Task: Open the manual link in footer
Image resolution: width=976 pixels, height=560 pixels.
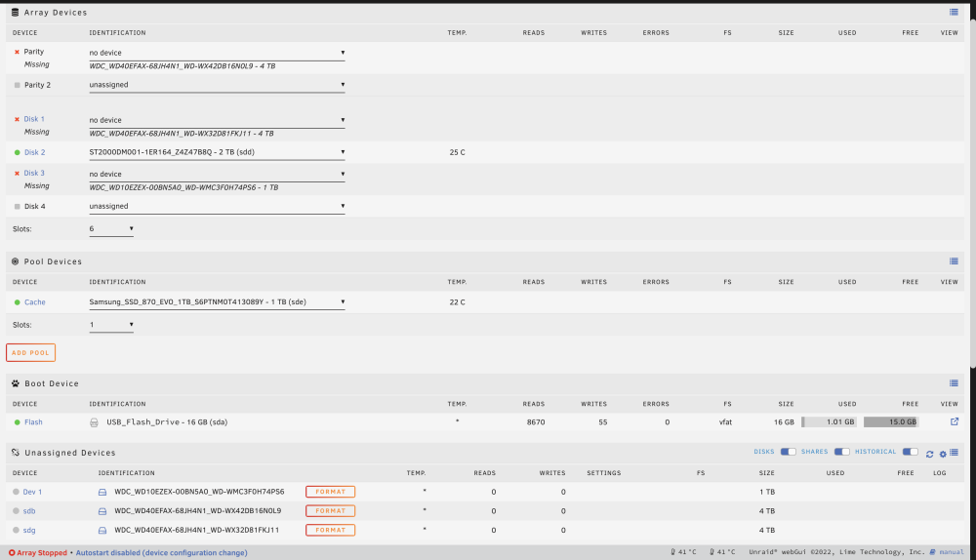Action: (951, 552)
